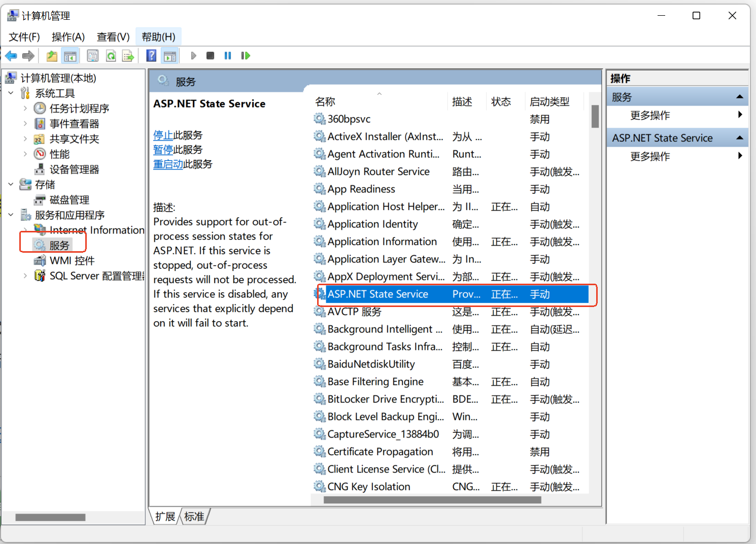
Task: Toggle the Show/Hide Console Tree toolbar icon
Action: click(x=70, y=56)
